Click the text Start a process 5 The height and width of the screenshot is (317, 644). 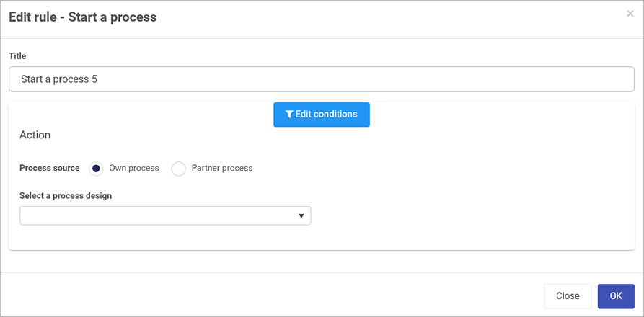(x=59, y=79)
